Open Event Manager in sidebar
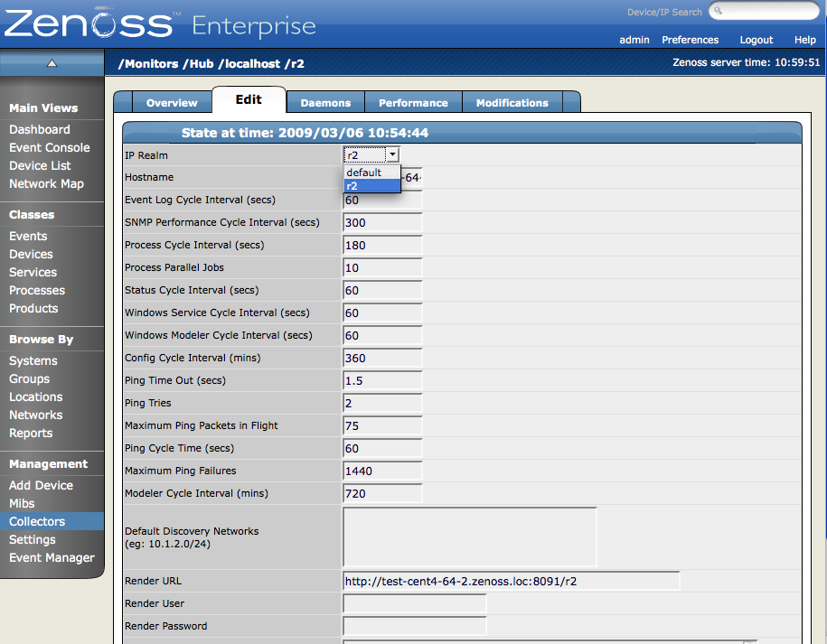 click(x=52, y=557)
